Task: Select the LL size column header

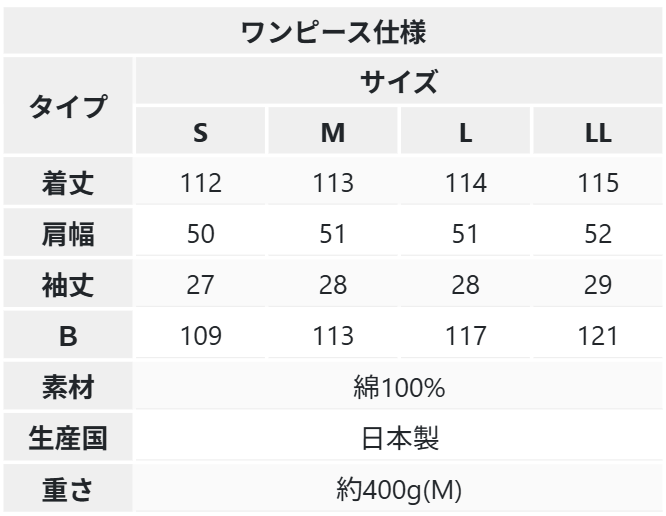Action: 598,132
